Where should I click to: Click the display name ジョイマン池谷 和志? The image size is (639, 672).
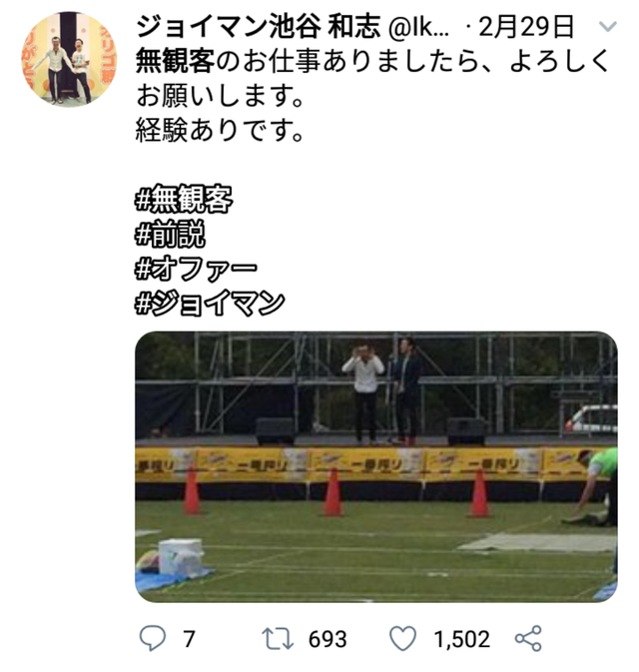point(258,27)
